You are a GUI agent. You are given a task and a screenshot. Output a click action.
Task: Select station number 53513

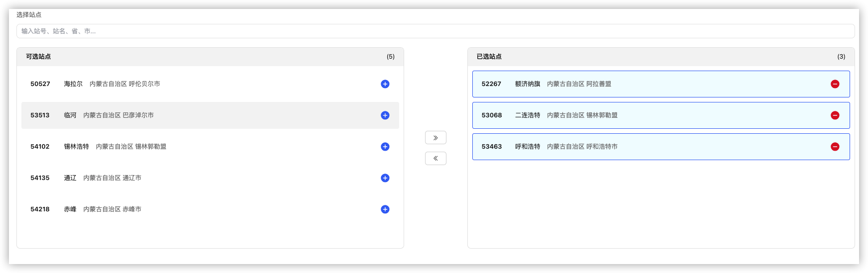tap(40, 115)
